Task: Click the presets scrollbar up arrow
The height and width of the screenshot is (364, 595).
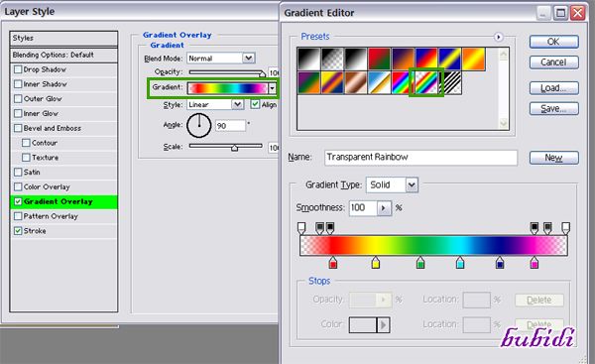Action: [x=504, y=55]
